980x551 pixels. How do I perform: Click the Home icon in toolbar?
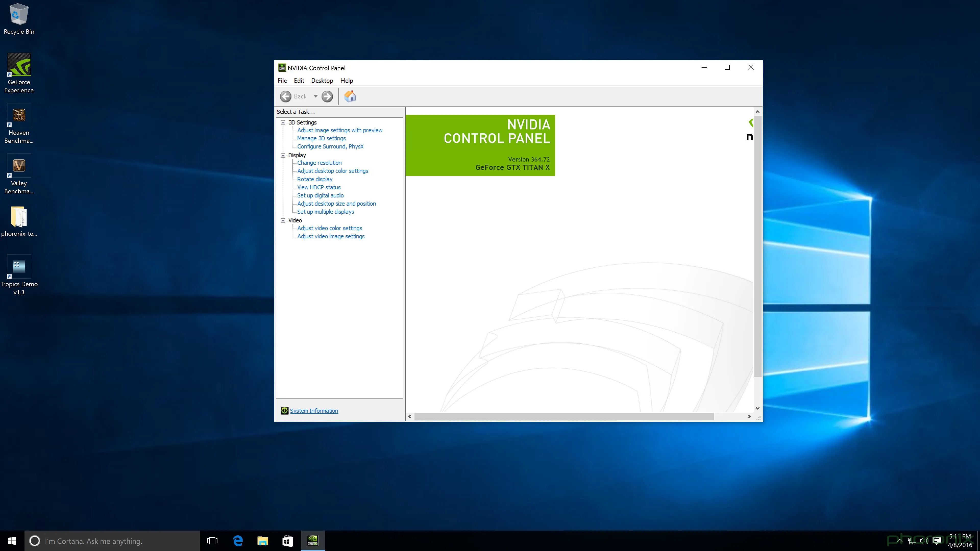tap(350, 96)
